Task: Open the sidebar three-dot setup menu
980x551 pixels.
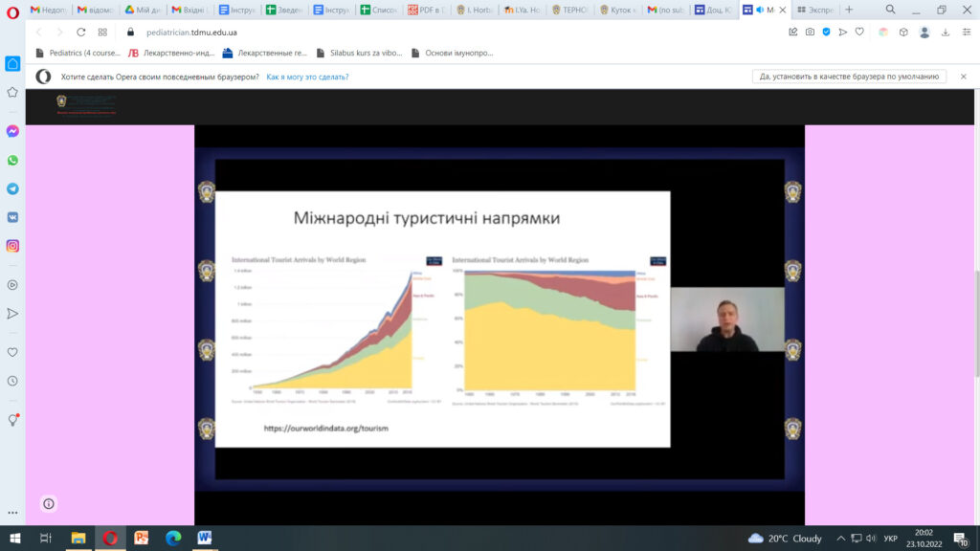Action: point(12,513)
